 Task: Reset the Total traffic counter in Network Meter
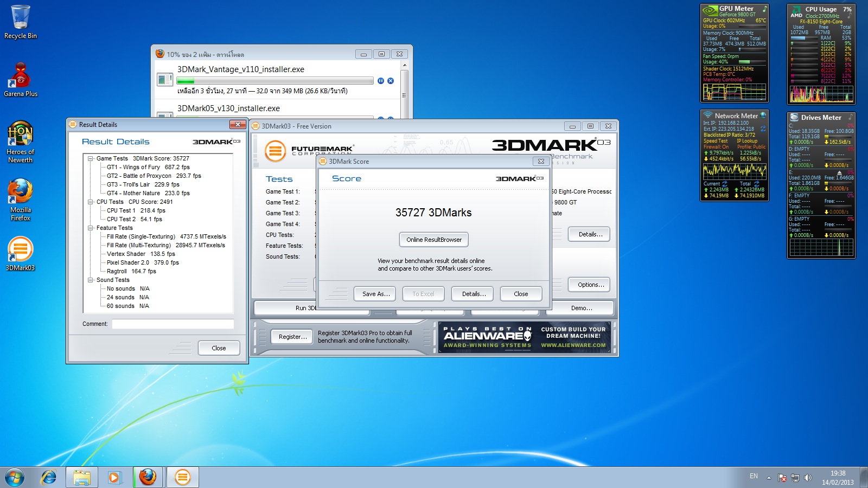[x=756, y=184]
